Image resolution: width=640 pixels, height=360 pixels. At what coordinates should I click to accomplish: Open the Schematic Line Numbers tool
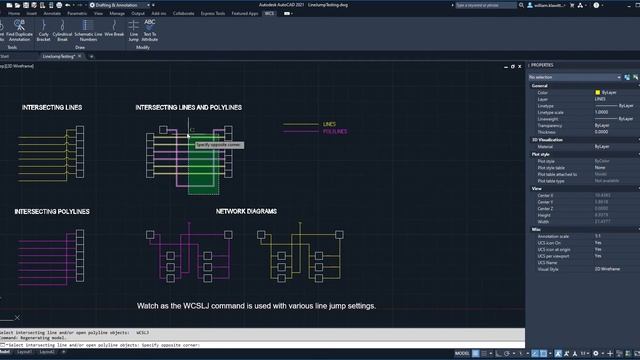(x=88, y=30)
